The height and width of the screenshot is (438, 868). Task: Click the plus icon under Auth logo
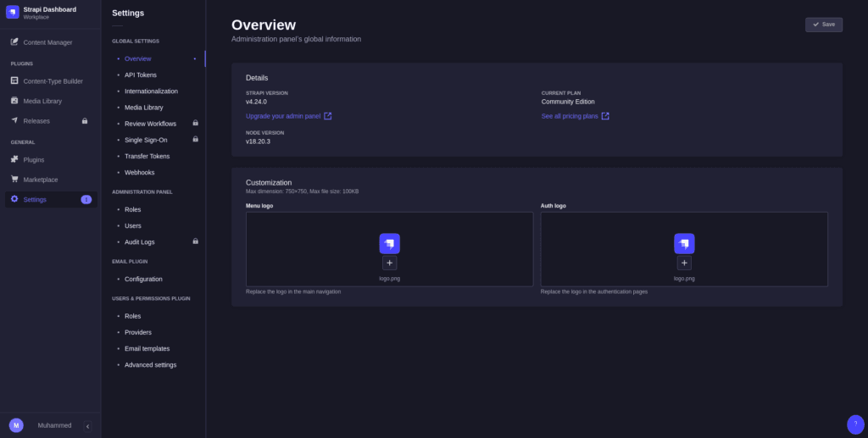[684, 263]
